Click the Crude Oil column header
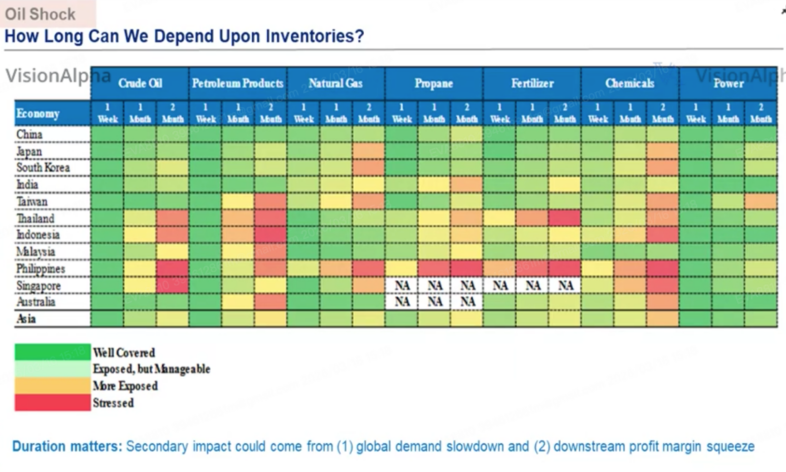 pos(140,83)
